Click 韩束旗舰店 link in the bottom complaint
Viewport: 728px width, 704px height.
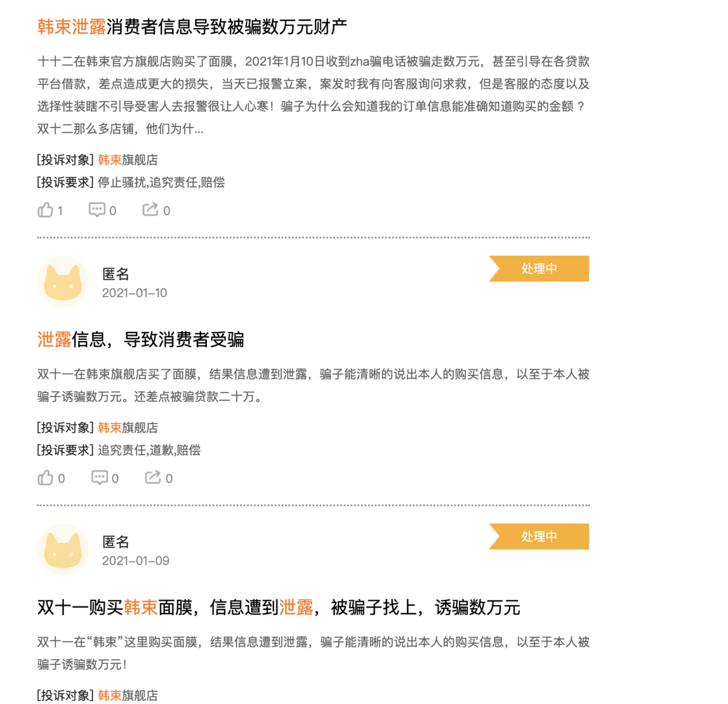point(128,696)
